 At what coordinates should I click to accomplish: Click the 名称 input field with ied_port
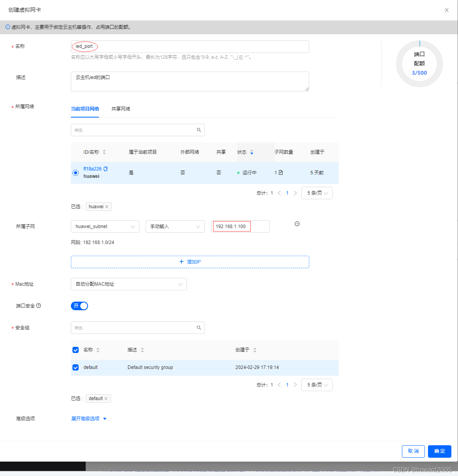(190, 47)
